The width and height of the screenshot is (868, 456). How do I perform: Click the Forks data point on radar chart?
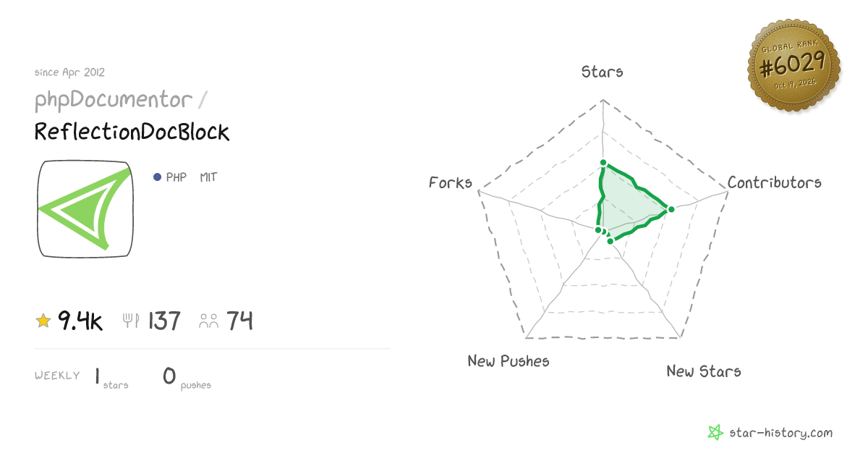point(598,229)
